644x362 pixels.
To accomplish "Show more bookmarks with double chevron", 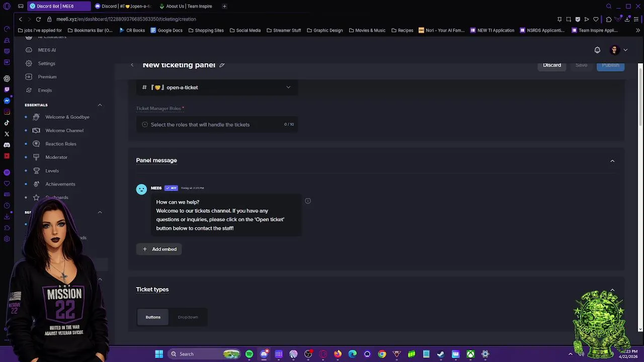I will (638, 30).
